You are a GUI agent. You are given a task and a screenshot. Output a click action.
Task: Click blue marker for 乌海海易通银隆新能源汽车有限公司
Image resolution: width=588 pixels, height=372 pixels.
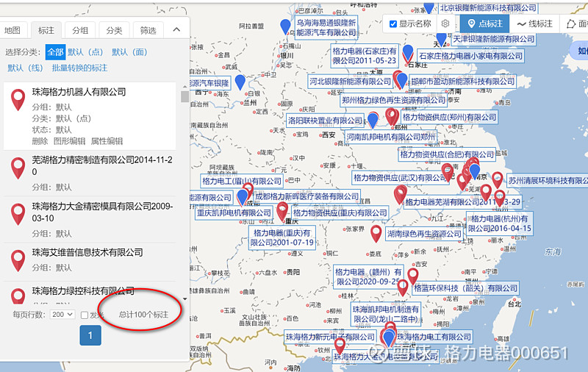[285, 27]
